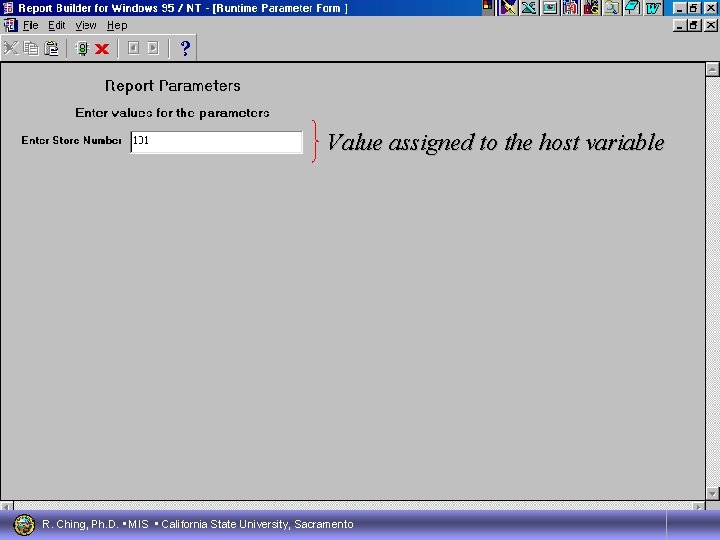Click the Paste clipboard icon

tap(51, 48)
